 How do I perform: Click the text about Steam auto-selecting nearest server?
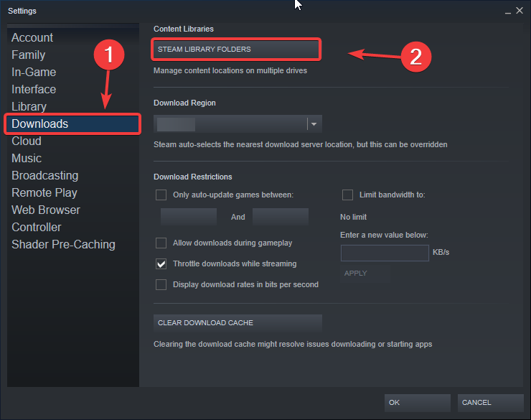[x=301, y=144]
